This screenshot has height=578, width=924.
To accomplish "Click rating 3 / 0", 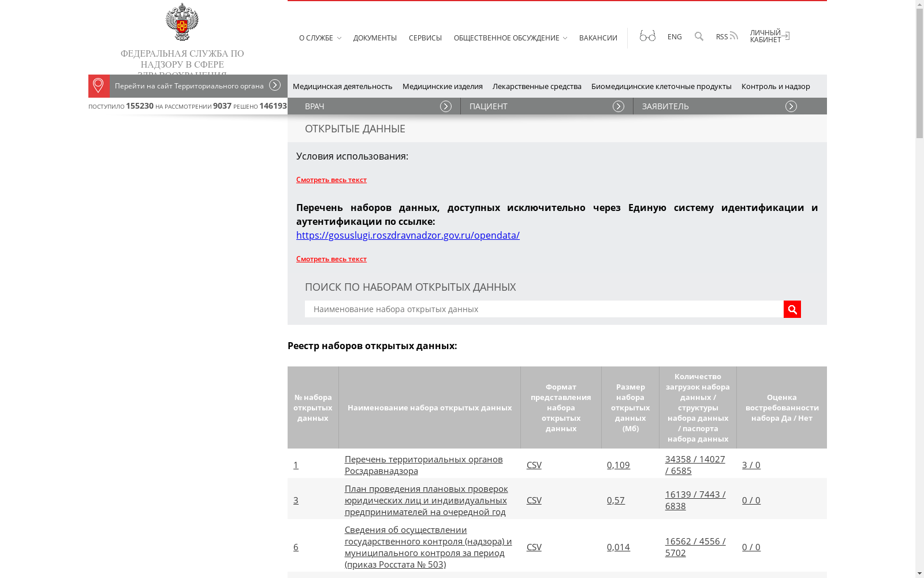I will pyautogui.click(x=751, y=465).
